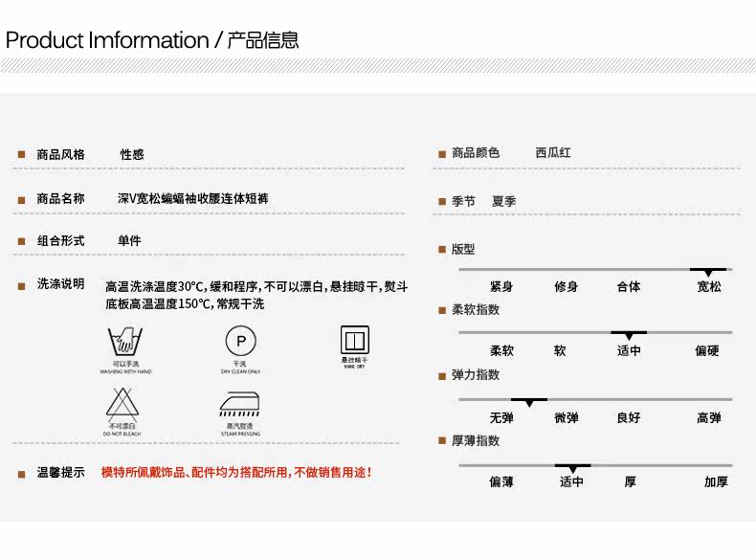The width and height of the screenshot is (756, 559).
Task: Select the 修身 fit label
Action: 566,286
